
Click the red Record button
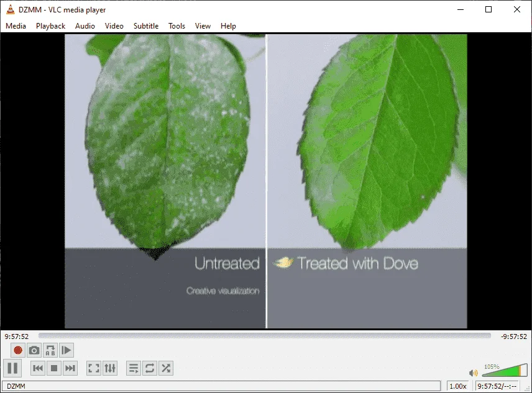[x=17, y=350]
